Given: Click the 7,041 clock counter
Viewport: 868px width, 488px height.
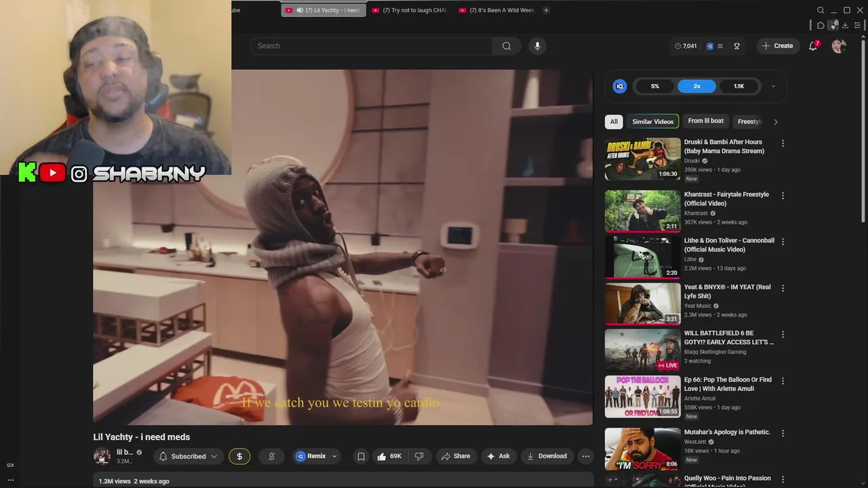Looking at the screenshot, I should click(x=686, y=46).
